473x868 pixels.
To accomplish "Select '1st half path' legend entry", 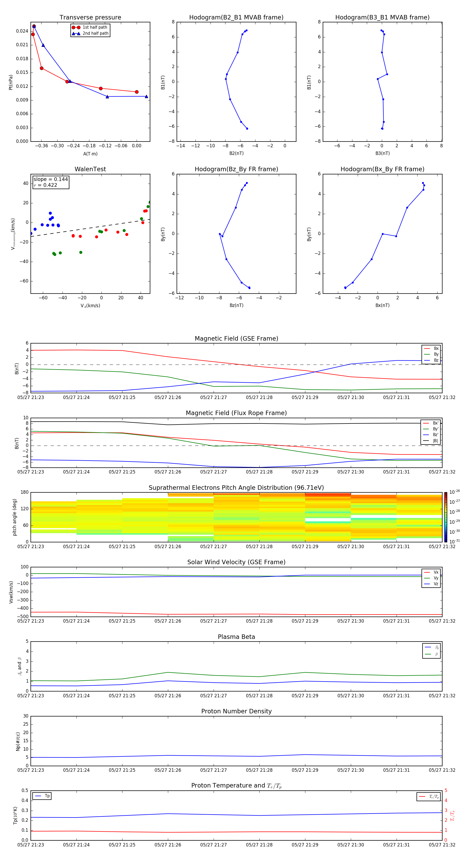I will [90, 27].
